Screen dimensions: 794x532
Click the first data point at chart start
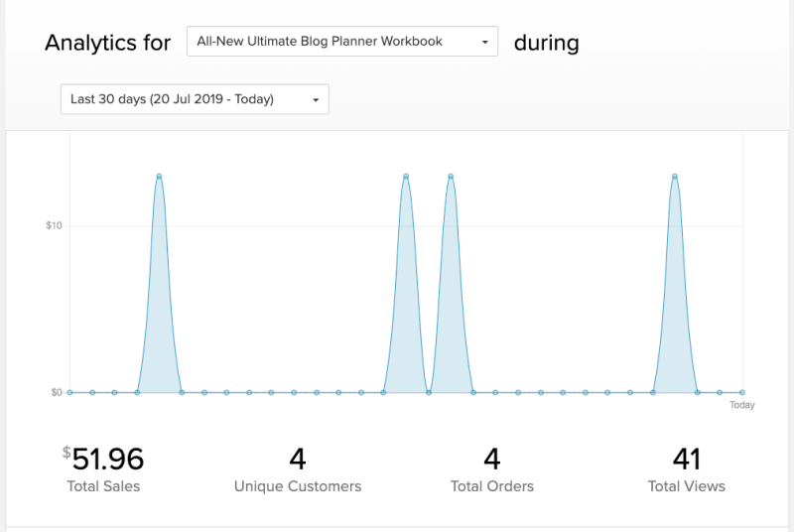pyautogui.click(x=69, y=392)
